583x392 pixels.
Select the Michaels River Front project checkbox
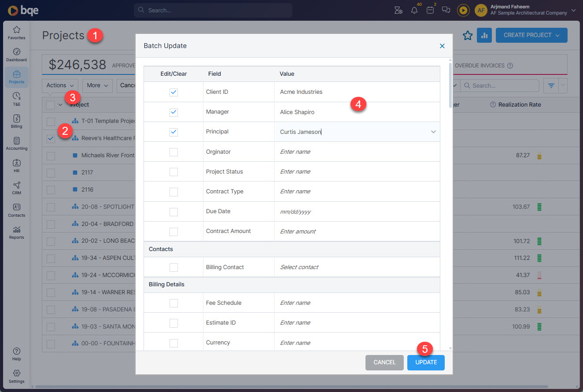(x=50, y=155)
